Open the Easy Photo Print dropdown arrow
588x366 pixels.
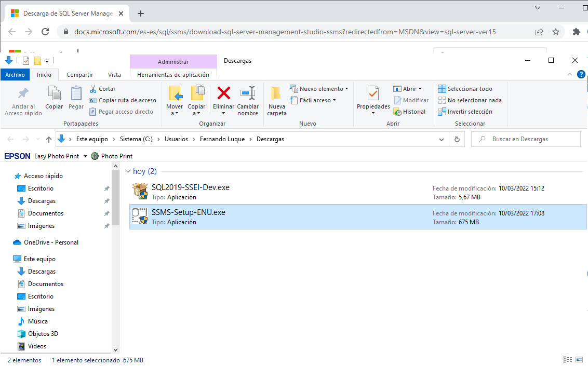point(86,156)
